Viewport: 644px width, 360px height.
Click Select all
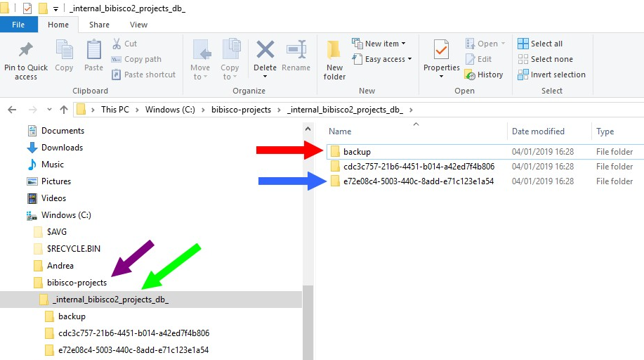pos(540,44)
